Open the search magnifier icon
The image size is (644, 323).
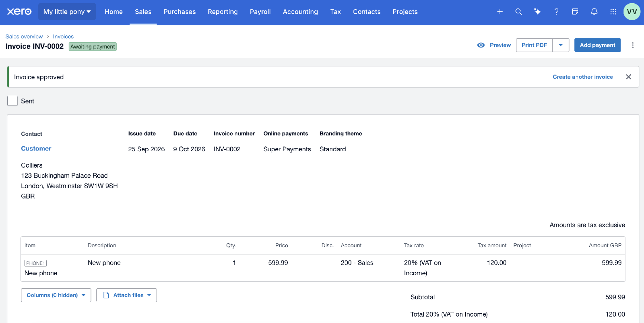click(x=518, y=12)
